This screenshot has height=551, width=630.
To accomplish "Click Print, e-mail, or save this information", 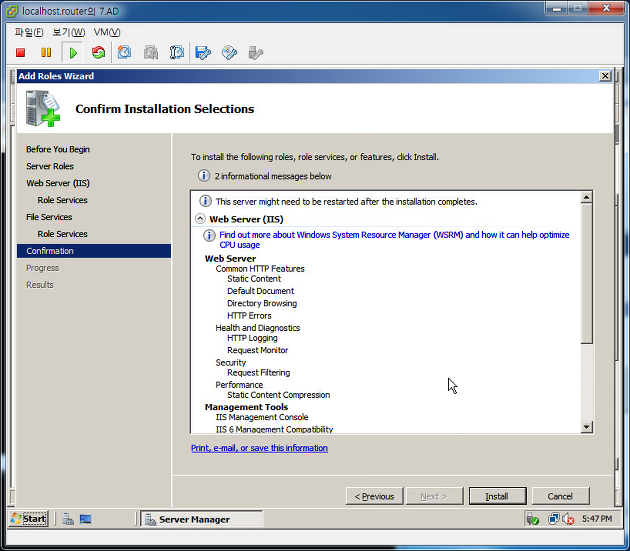I will pyautogui.click(x=259, y=448).
